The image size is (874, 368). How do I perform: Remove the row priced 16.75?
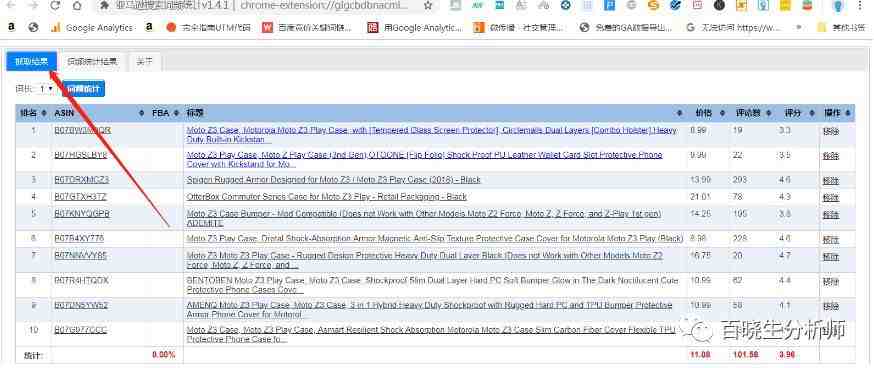pos(831,256)
